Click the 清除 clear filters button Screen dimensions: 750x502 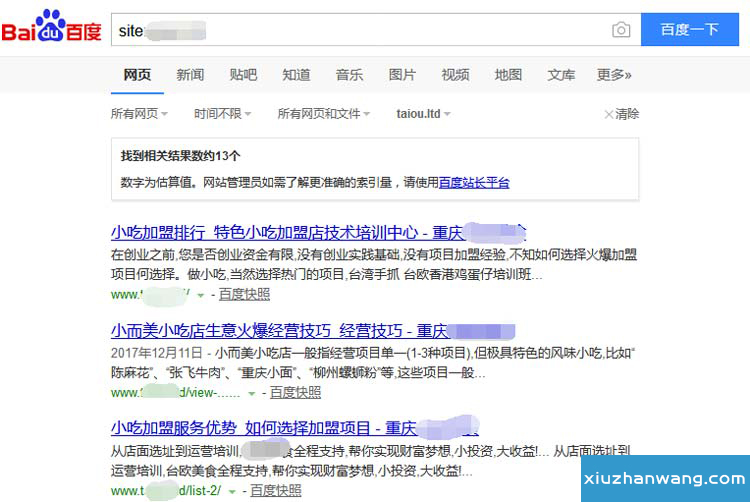pyautogui.click(x=621, y=114)
